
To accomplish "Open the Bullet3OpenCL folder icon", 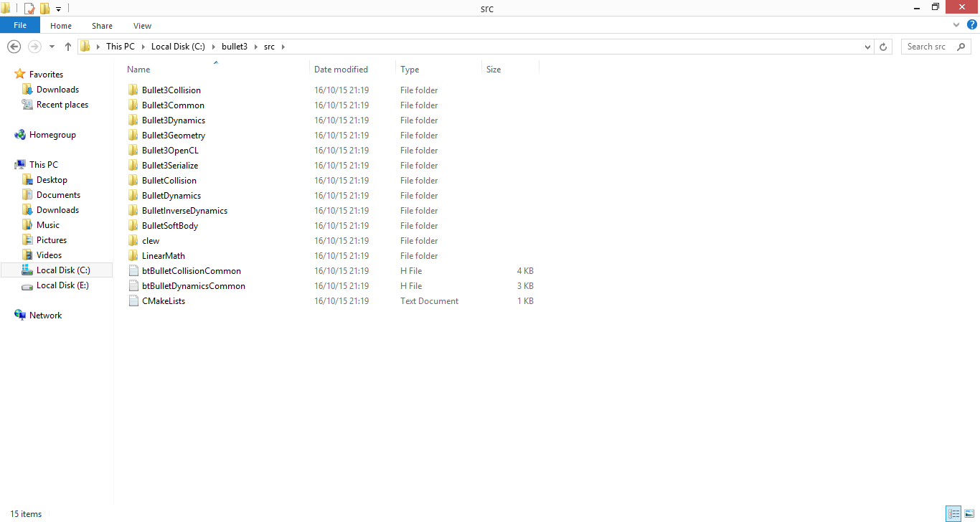I will tap(133, 151).
